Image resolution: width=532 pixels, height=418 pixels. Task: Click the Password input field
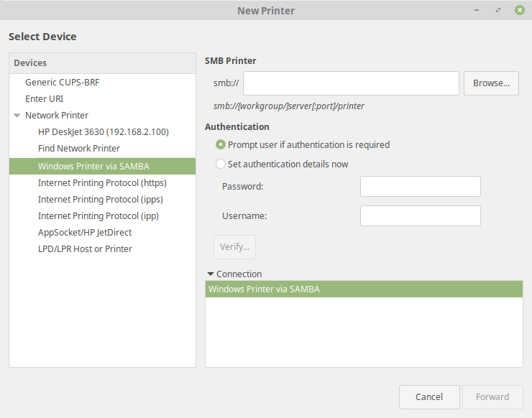click(420, 187)
